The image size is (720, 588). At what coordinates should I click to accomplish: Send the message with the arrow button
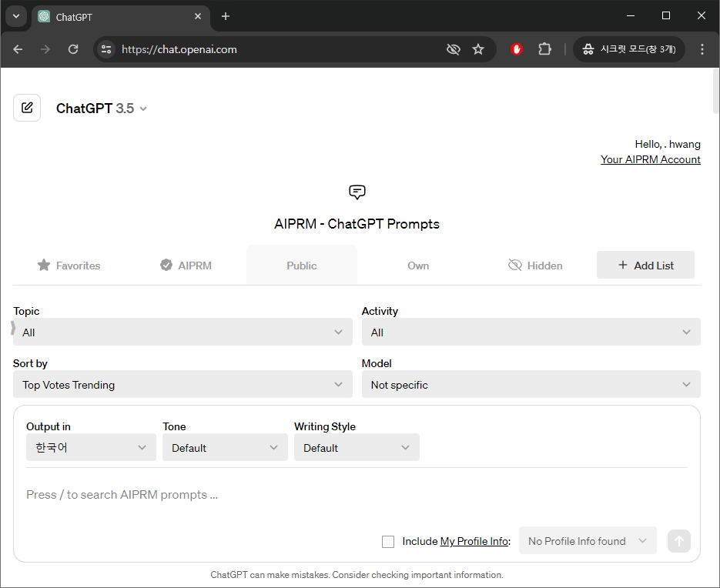click(x=679, y=541)
